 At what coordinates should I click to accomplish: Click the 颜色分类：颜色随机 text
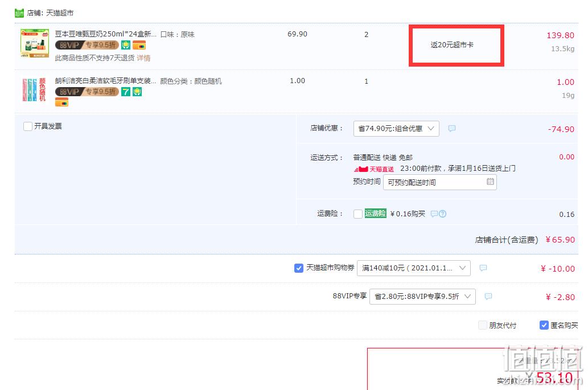(x=191, y=81)
